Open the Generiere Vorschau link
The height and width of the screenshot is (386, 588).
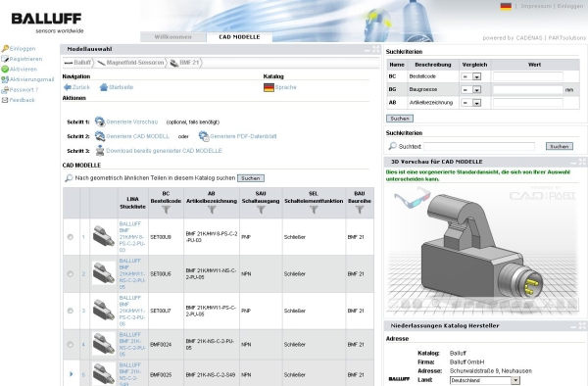[x=132, y=121]
